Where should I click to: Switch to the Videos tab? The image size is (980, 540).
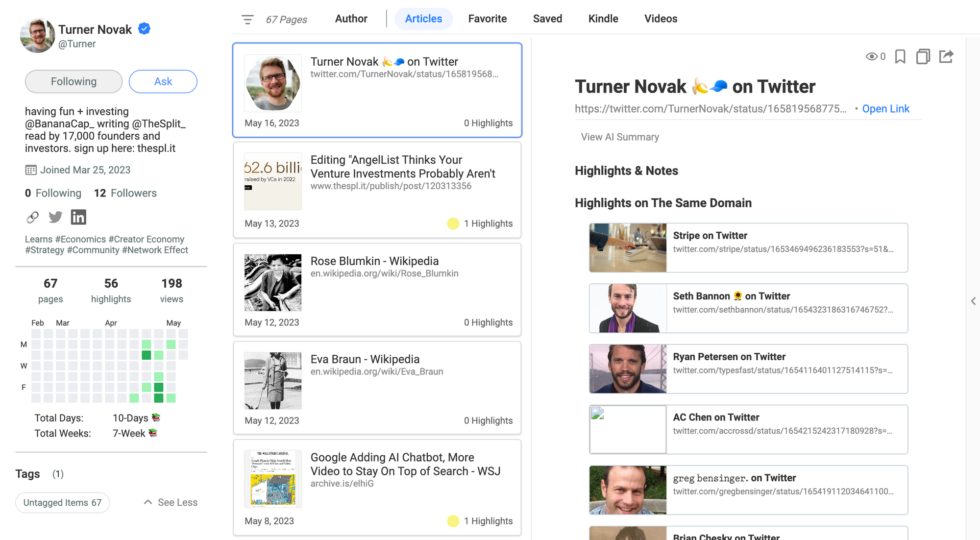click(x=661, y=19)
